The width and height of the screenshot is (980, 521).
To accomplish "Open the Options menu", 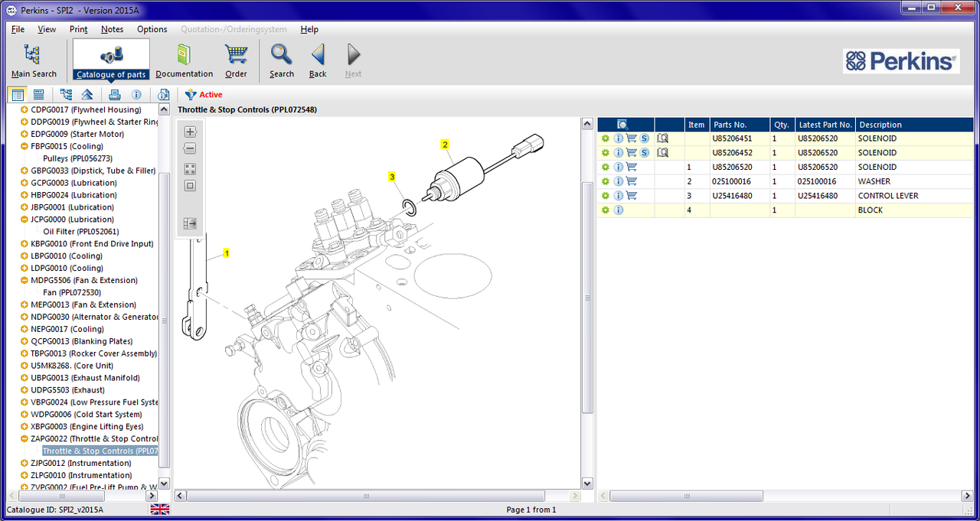I will pyautogui.click(x=152, y=29).
